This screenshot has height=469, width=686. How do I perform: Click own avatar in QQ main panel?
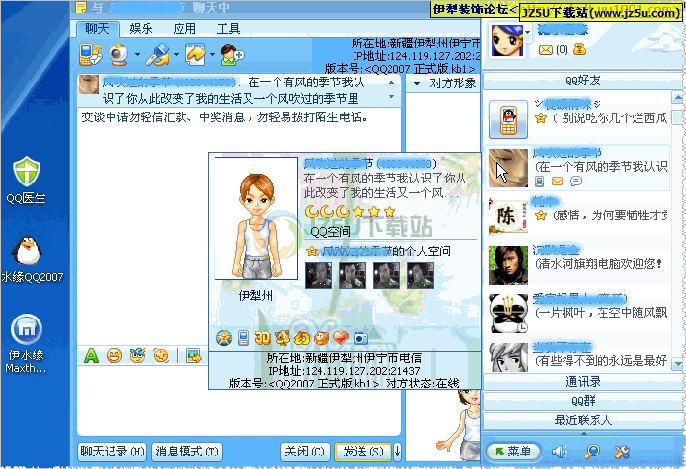point(507,41)
